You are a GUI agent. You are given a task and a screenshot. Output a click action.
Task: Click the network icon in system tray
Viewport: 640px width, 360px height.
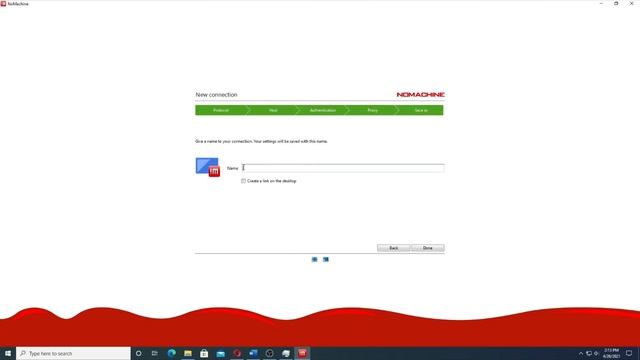tap(589, 353)
